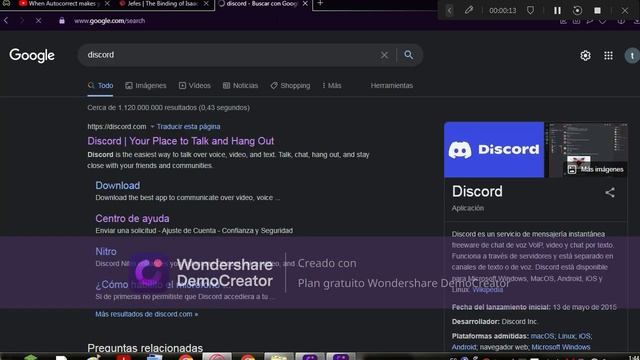This screenshot has width=640, height=360.
Task: Switch to Videos results
Action: [195, 86]
